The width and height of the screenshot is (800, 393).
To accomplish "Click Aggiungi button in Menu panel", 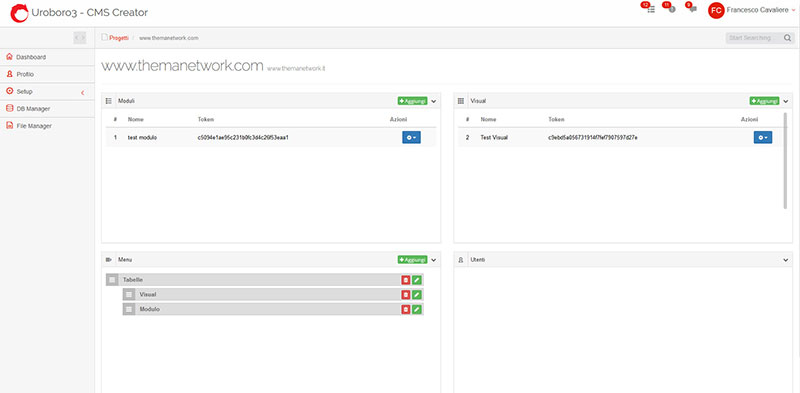I will tap(412, 260).
